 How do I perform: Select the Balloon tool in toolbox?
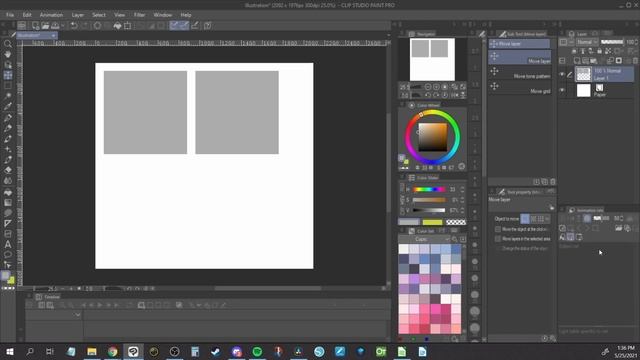click(7, 255)
